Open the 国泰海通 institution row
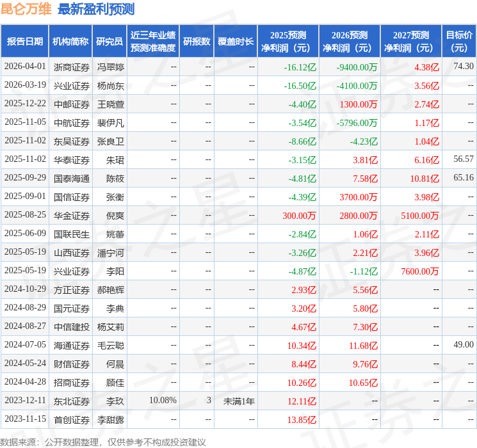 (x=72, y=178)
